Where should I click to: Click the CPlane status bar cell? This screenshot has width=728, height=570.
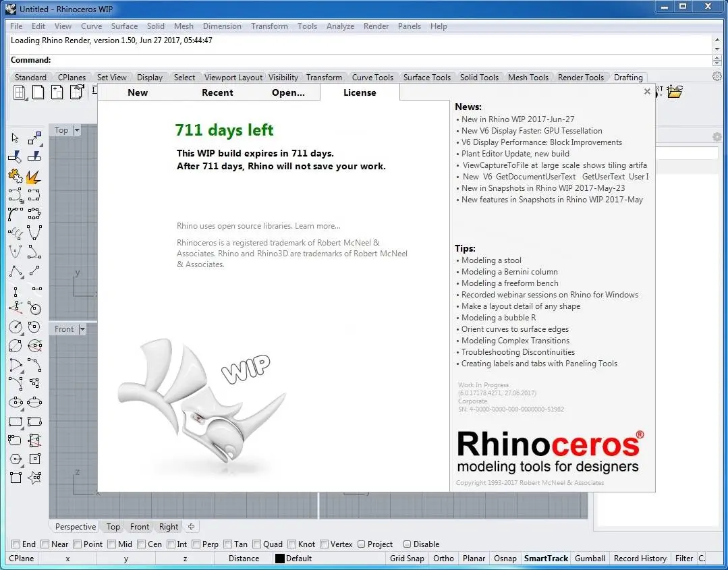tap(22, 559)
